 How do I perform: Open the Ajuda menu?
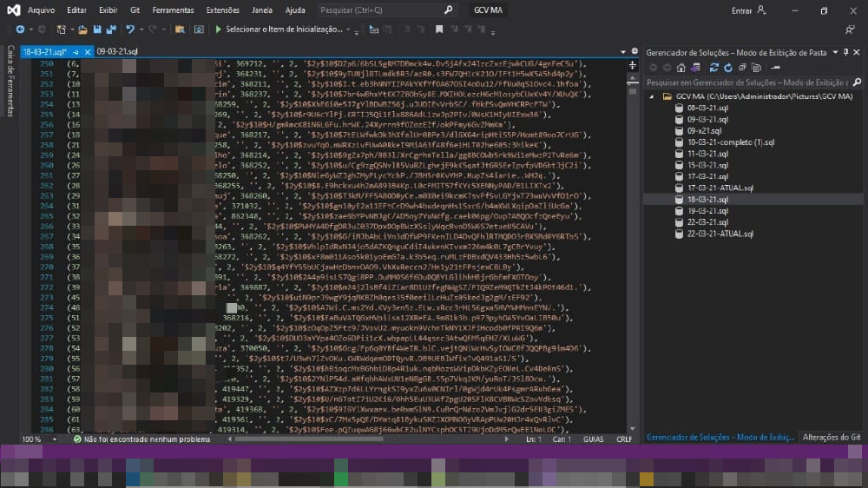click(295, 10)
